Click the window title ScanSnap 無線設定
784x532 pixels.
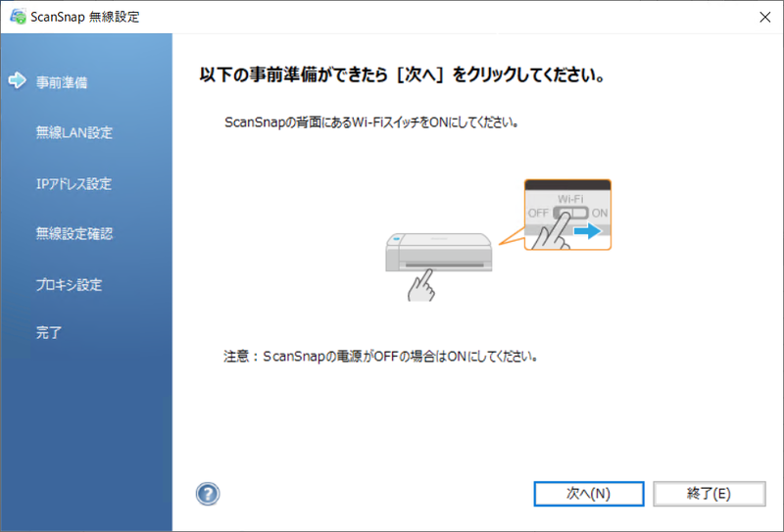tap(85, 17)
